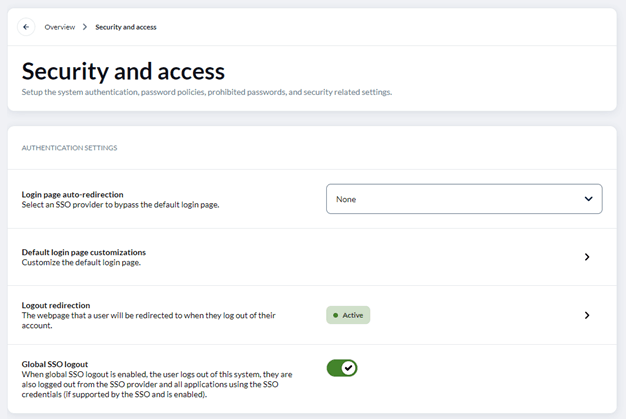Click the Default login page customizations title

click(x=84, y=252)
